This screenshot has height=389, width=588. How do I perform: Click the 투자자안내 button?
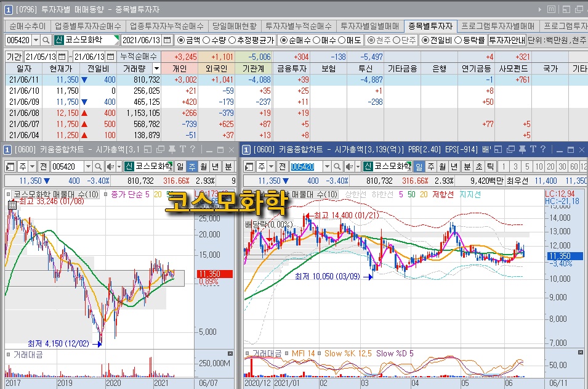507,40
